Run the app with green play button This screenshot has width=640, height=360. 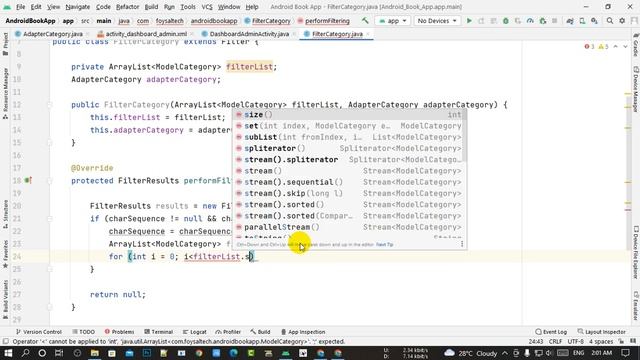469,21
